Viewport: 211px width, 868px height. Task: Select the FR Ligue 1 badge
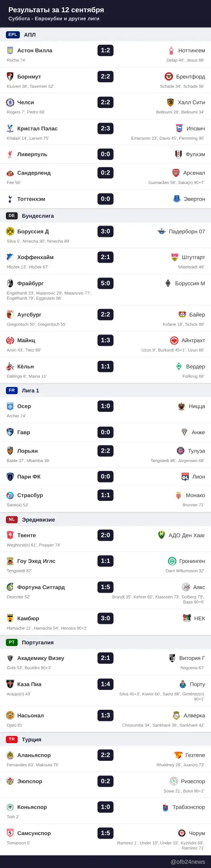tap(12, 391)
